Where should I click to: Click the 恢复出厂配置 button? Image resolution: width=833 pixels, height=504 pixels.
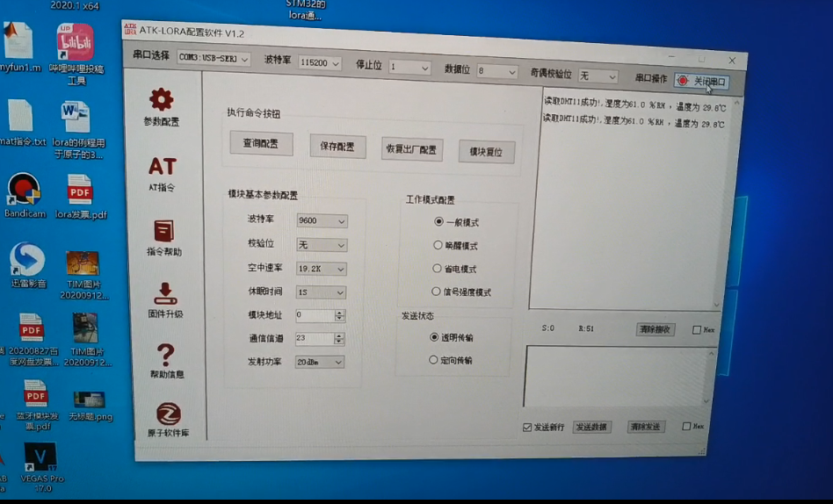point(412,149)
